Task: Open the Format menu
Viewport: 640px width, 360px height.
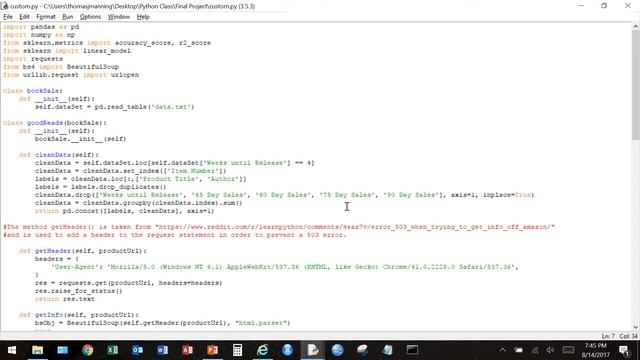Action: click(46, 17)
